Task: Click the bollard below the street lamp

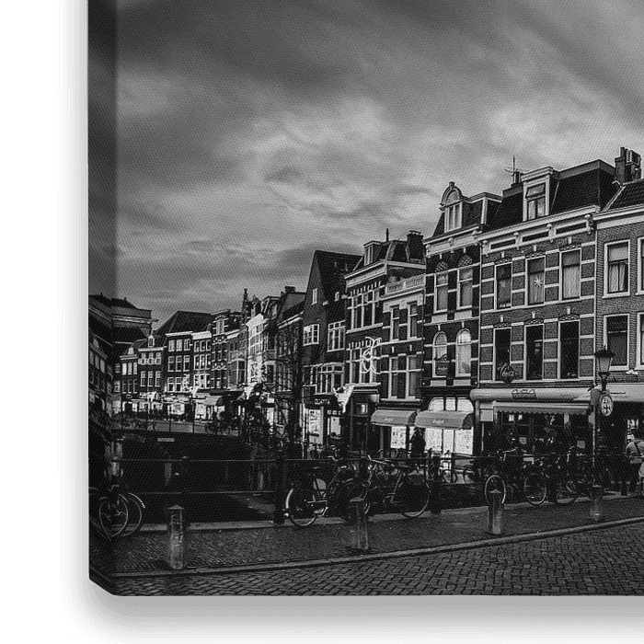Action: [596, 503]
